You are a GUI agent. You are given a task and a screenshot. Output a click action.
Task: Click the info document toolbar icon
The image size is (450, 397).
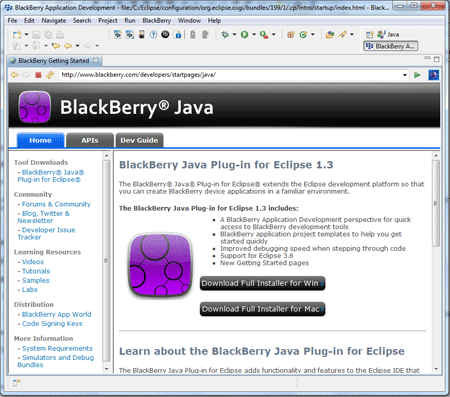pos(178,34)
